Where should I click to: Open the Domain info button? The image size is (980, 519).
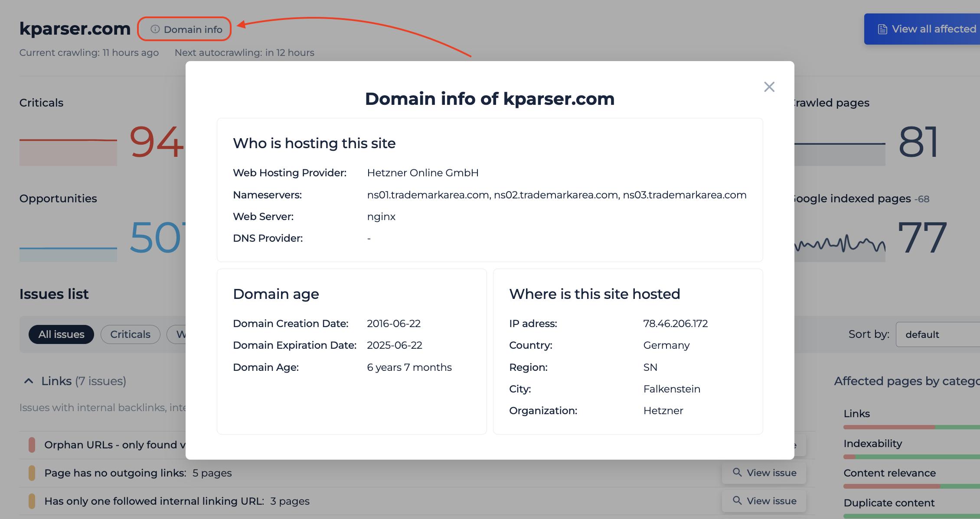[184, 29]
